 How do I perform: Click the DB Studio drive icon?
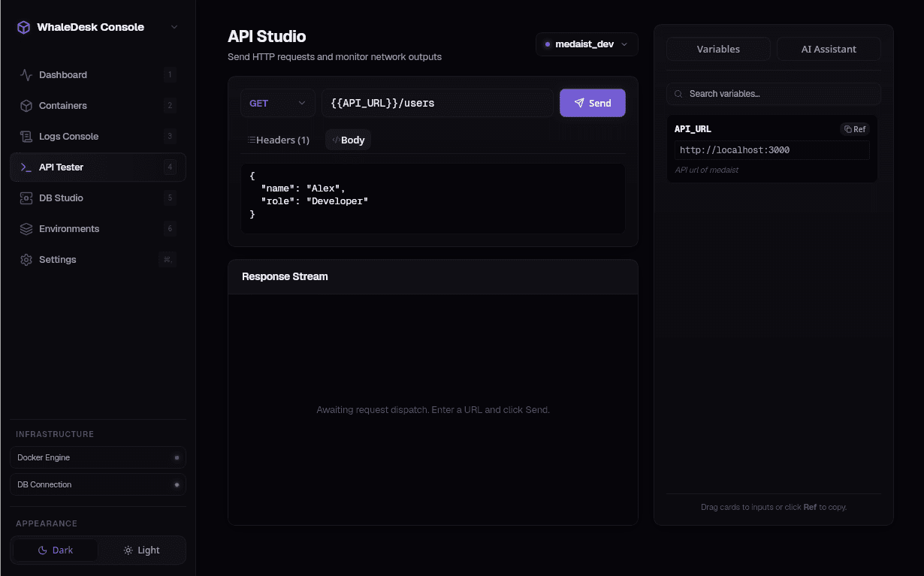point(26,198)
